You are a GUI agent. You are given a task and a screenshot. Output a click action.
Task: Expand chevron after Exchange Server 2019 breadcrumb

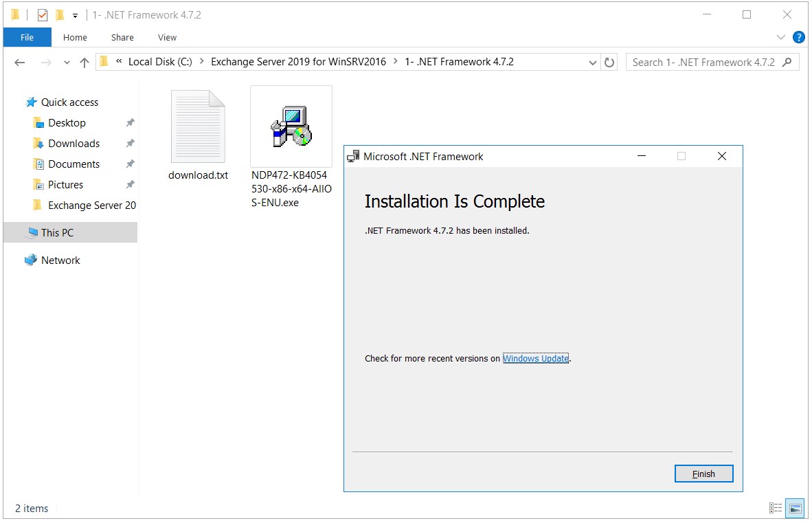[x=395, y=62]
